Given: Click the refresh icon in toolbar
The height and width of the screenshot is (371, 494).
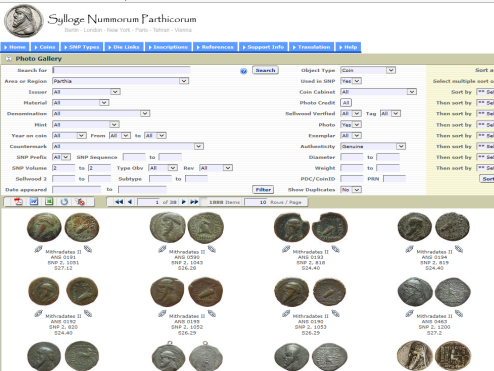Looking at the screenshot, I should coord(64,202).
